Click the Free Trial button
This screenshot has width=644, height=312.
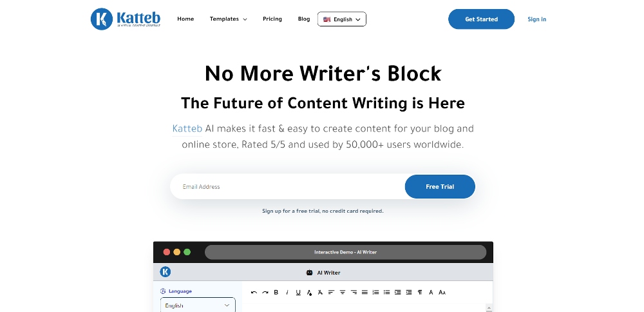(x=440, y=187)
